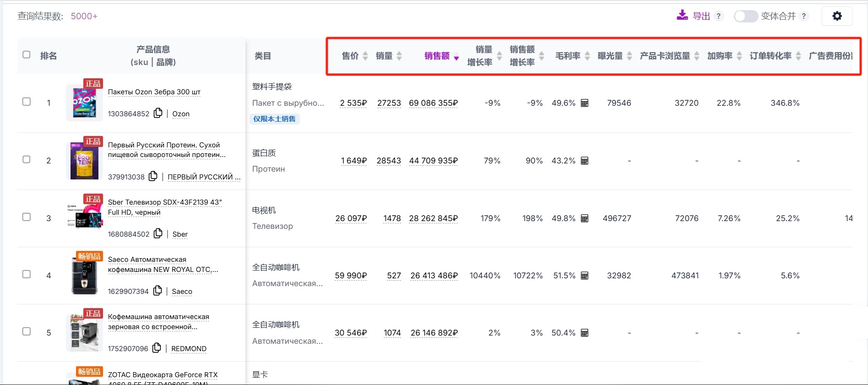
Task: Open protein powder product thumbnail
Action: click(x=84, y=160)
